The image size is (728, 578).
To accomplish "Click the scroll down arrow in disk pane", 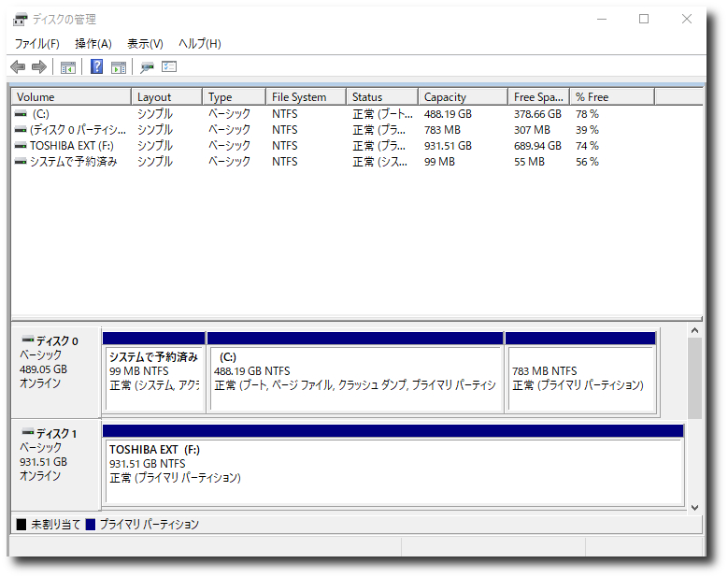I will coord(694,507).
